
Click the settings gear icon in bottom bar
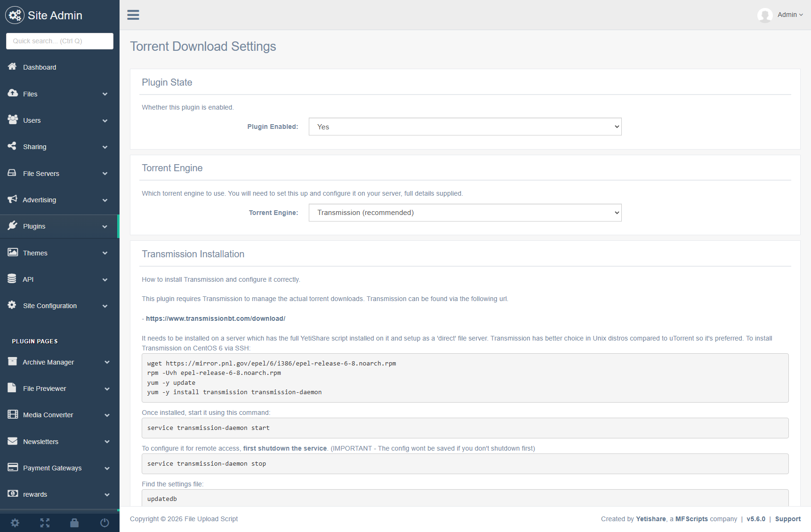click(x=15, y=523)
